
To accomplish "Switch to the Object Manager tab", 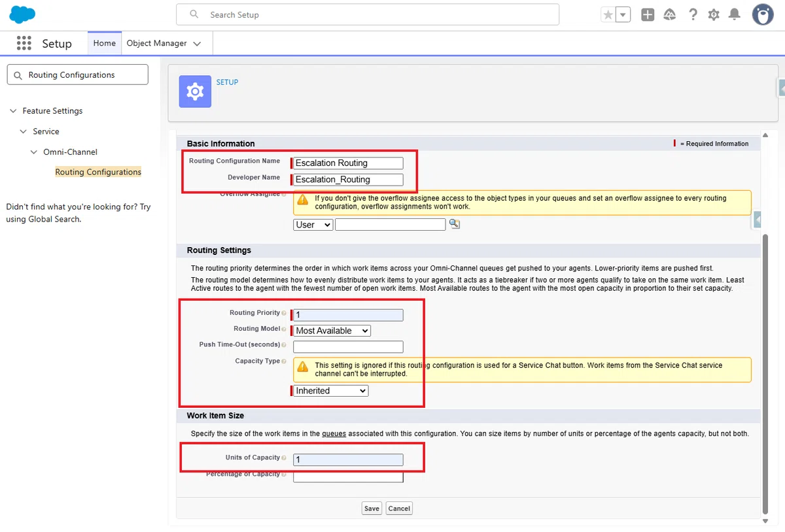I will point(156,43).
